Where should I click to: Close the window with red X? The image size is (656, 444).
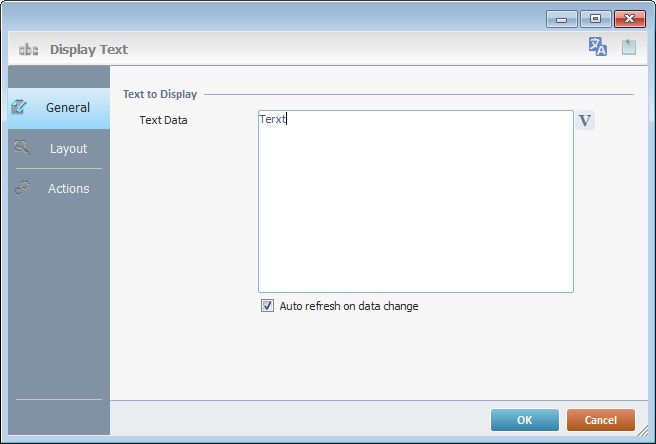pos(629,19)
